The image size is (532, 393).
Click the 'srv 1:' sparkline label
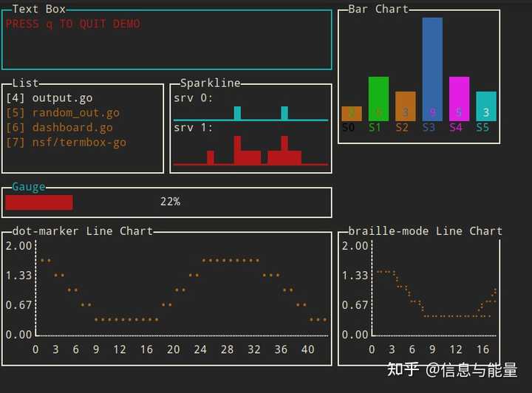pos(193,128)
